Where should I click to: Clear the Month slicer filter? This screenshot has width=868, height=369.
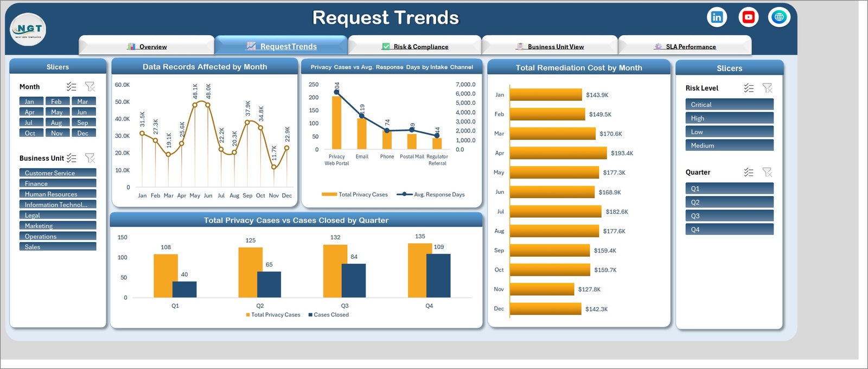90,87
